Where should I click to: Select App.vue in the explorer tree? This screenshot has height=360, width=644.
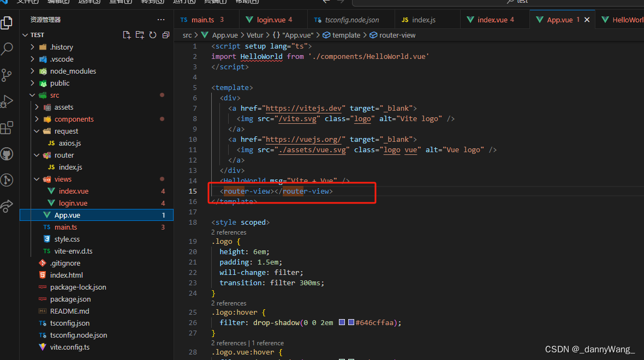[97, 215]
